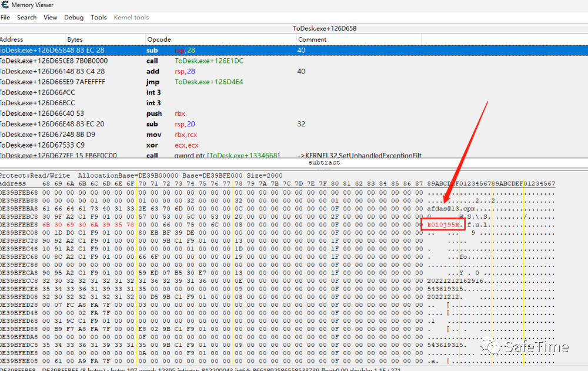
Task: Open the Debug menu
Action: [x=74, y=17]
